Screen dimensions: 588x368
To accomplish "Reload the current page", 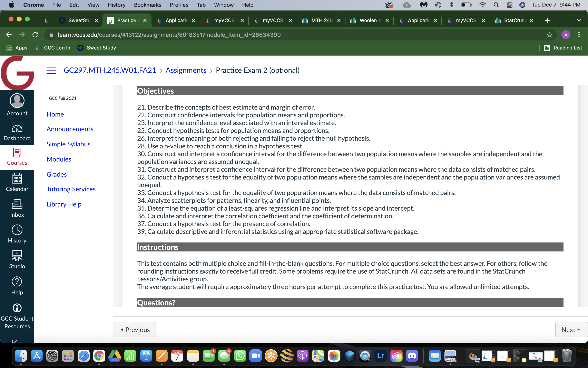I will (35, 35).
